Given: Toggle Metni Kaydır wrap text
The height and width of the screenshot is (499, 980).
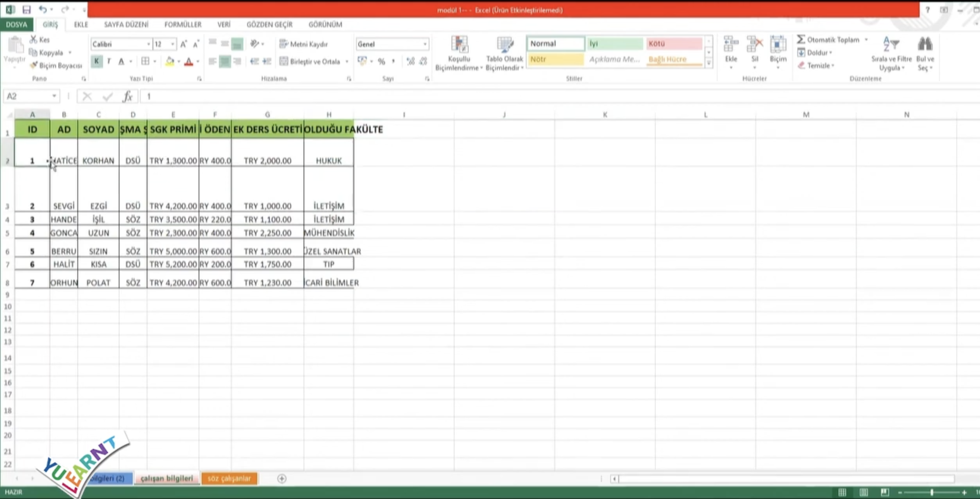Looking at the screenshot, I should [304, 44].
